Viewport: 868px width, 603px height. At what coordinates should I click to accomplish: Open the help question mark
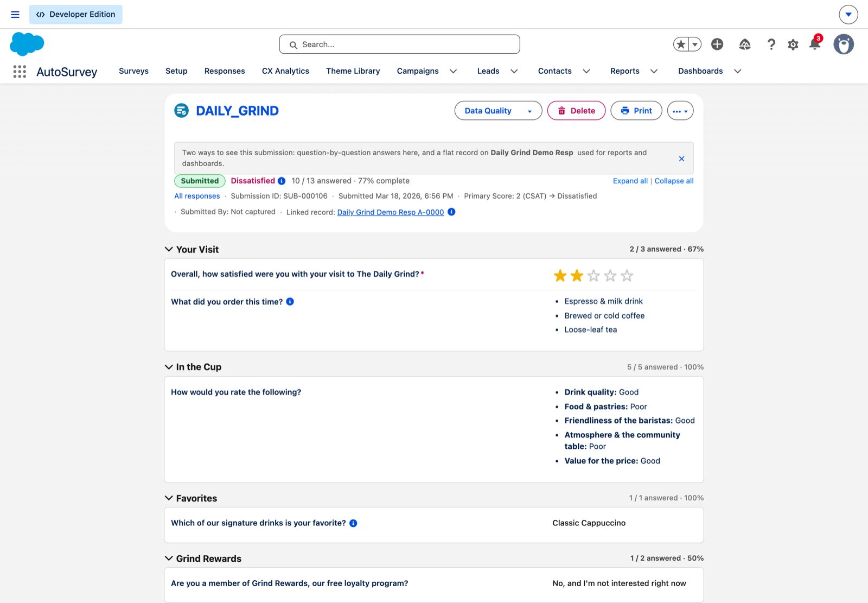click(x=771, y=45)
